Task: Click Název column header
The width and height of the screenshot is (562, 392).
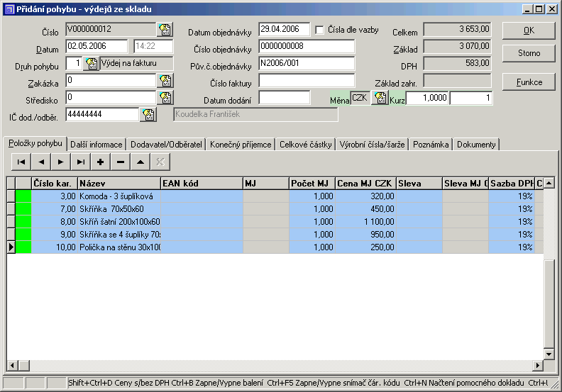Action: tap(119, 184)
